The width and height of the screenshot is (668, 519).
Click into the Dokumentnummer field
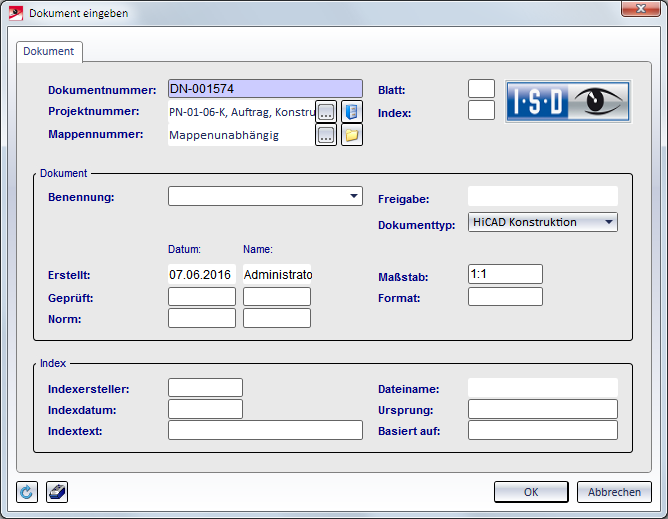click(x=265, y=89)
